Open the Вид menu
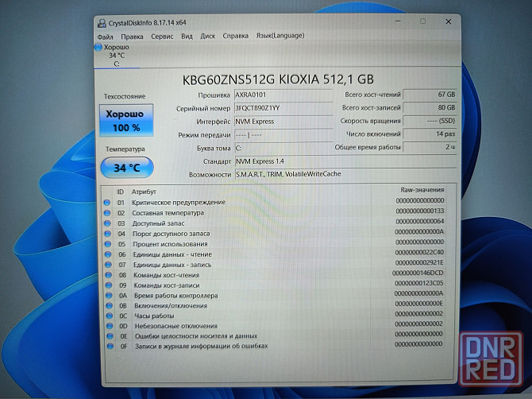This screenshot has width=532, height=399. coord(187,36)
